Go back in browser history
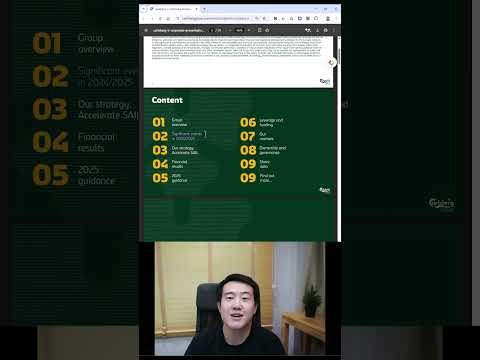This screenshot has height=360, width=480. click(x=143, y=18)
